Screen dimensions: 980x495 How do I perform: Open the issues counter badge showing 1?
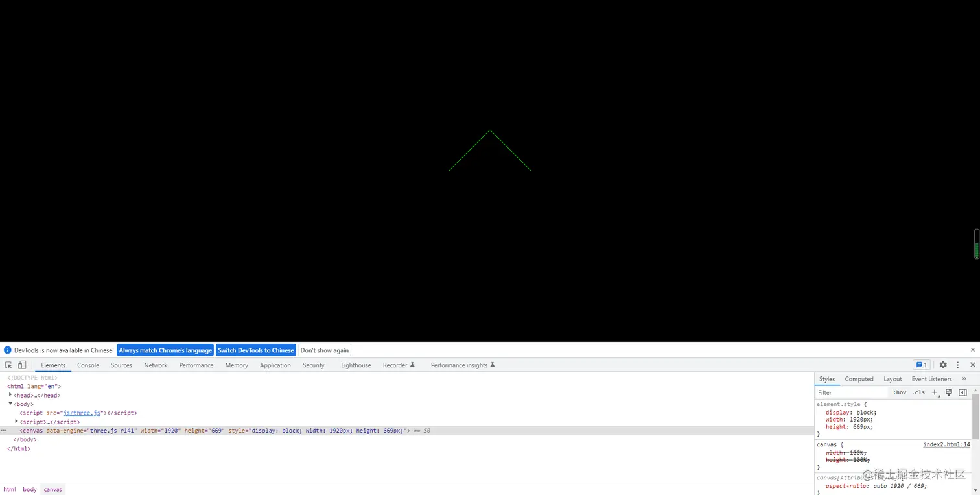tap(922, 365)
